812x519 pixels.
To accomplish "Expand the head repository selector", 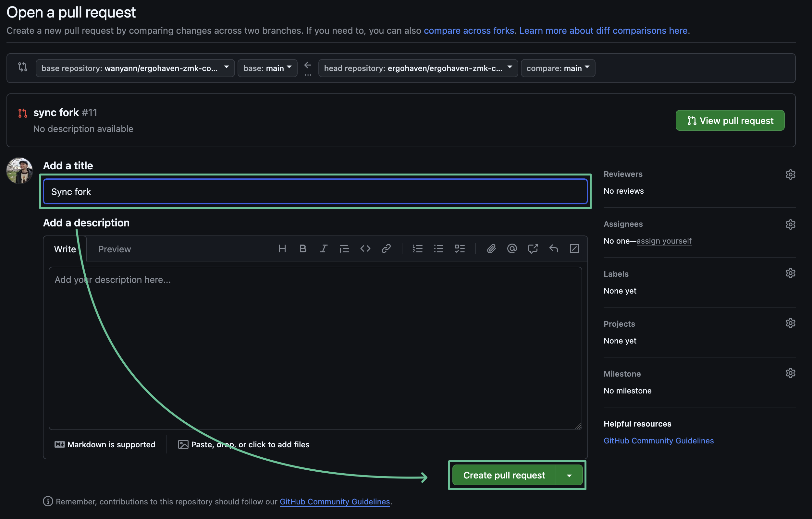I will (x=418, y=68).
